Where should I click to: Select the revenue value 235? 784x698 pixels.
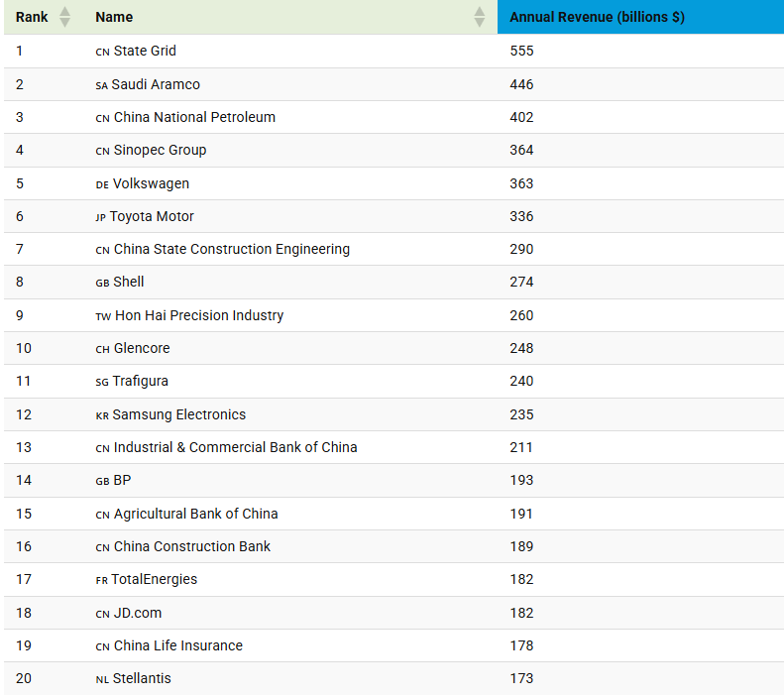click(521, 414)
